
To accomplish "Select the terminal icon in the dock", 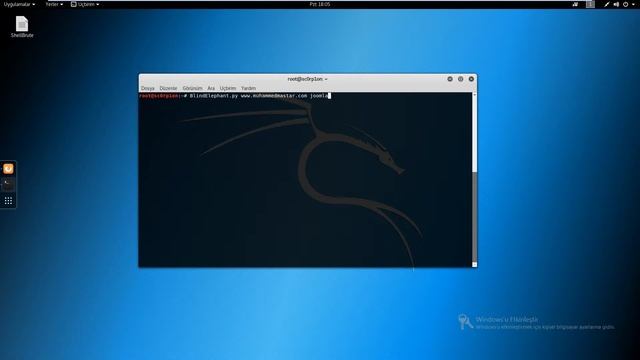I will [x=8, y=184].
